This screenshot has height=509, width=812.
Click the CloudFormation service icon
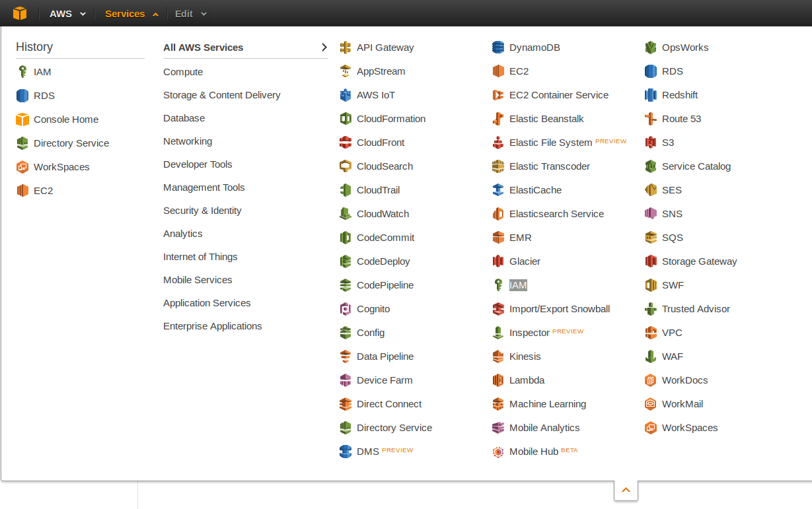coord(346,119)
